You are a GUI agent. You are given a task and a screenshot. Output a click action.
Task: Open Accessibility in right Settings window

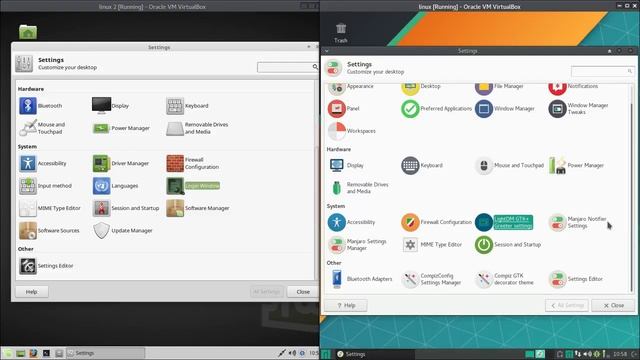351,222
